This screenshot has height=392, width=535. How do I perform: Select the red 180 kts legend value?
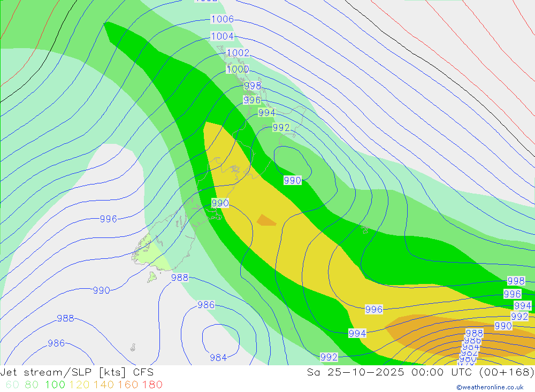(x=152, y=385)
